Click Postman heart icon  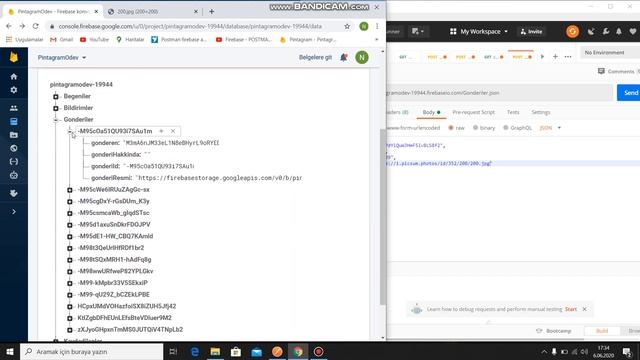coord(633,31)
